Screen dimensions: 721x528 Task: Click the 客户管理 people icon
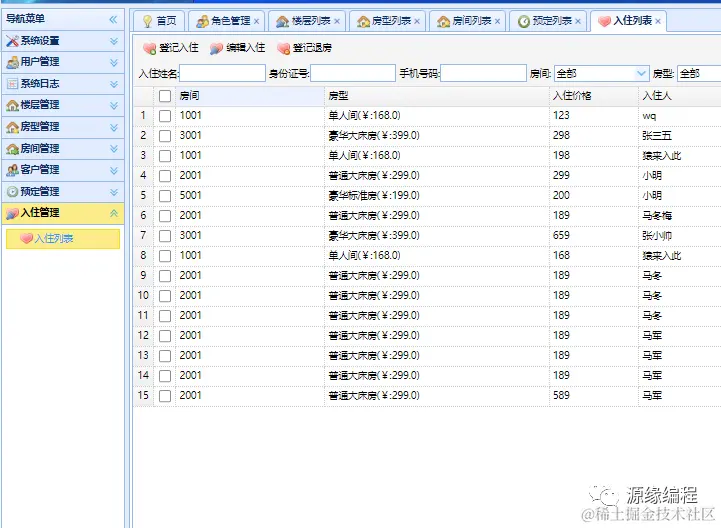pos(12,170)
